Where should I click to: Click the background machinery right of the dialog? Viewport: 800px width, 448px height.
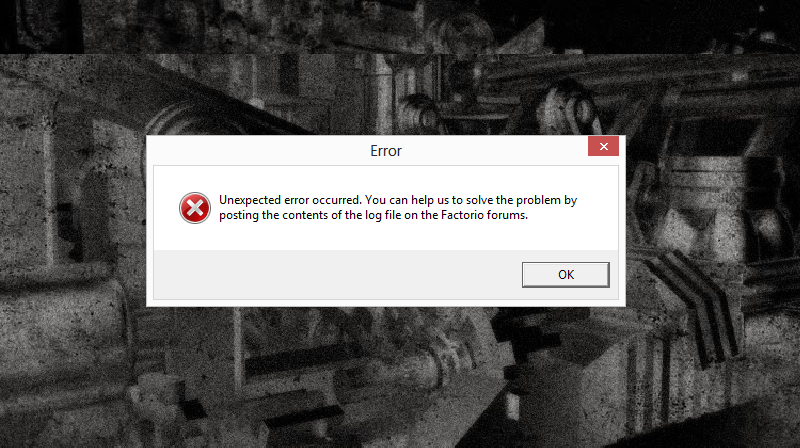pos(713,220)
